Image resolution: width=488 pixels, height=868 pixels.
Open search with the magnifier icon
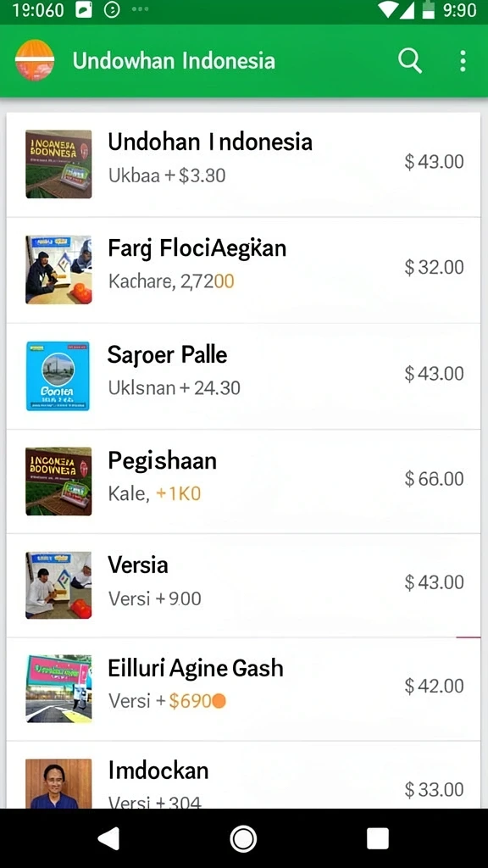tap(410, 60)
